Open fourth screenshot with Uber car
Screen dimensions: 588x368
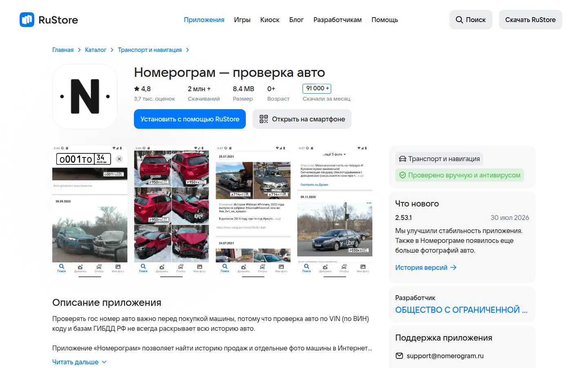click(x=335, y=212)
